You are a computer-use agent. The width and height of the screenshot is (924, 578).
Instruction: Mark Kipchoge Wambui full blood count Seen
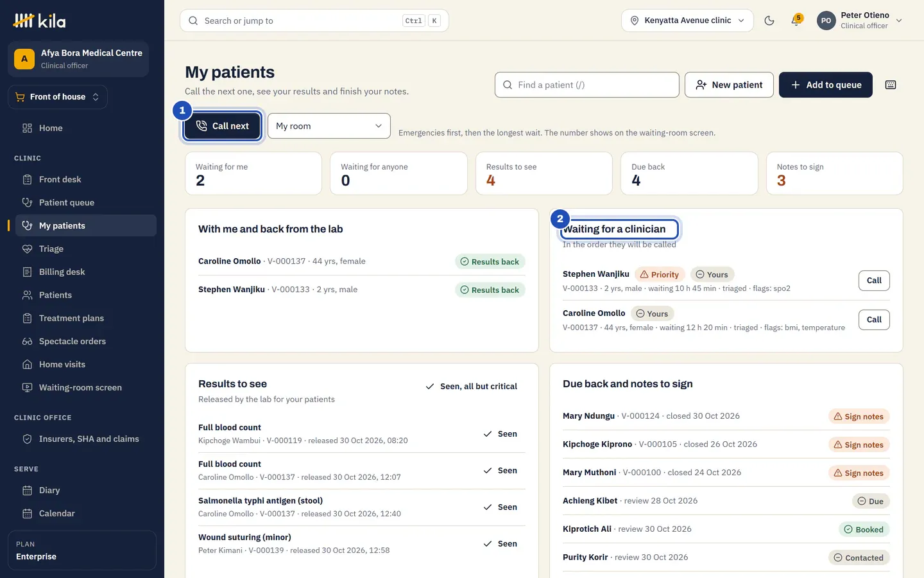[x=501, y=434]
